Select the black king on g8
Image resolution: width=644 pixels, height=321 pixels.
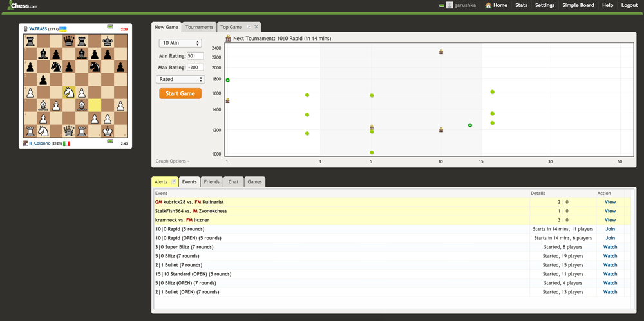pyautogui.click(x=108, y=41)
